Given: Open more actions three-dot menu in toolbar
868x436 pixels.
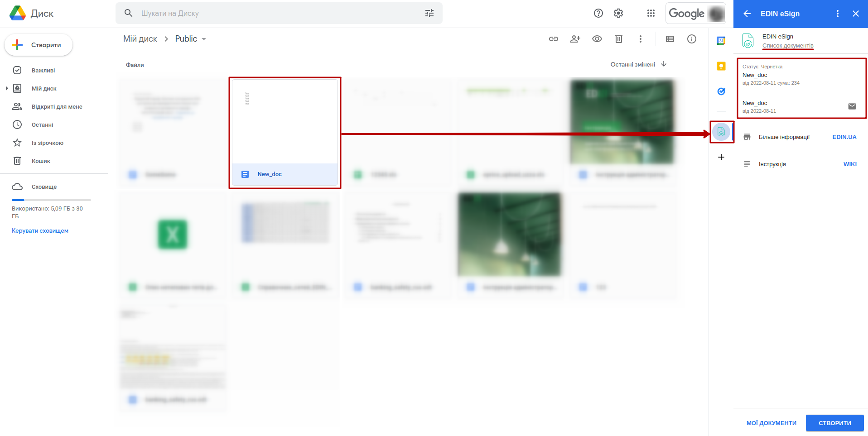Looking at the screenshot, I should (x=641, y=39).
